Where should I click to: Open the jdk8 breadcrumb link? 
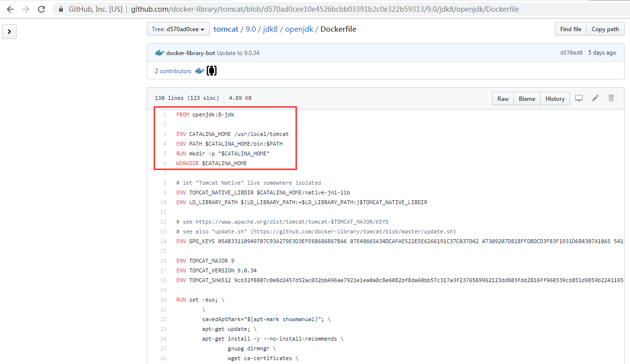pyautogui.click(x=270, y=29)
